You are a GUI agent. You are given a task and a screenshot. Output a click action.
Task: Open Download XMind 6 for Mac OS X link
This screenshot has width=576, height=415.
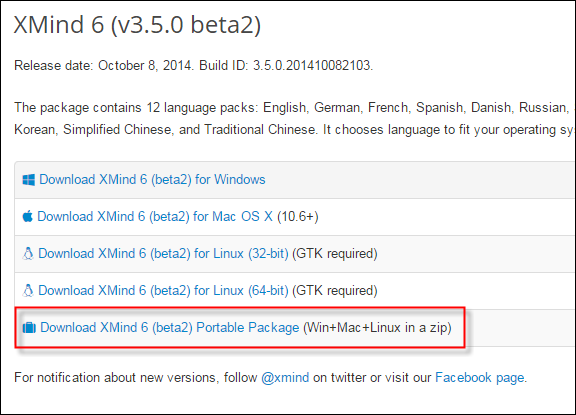click(x=155, y=216)
